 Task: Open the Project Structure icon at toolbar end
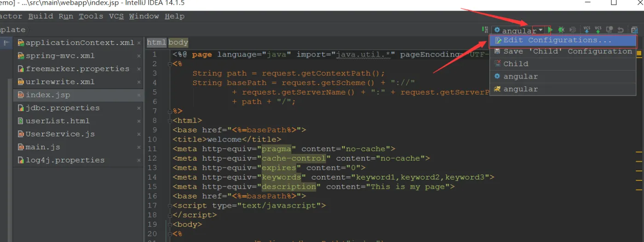(634, 30)
